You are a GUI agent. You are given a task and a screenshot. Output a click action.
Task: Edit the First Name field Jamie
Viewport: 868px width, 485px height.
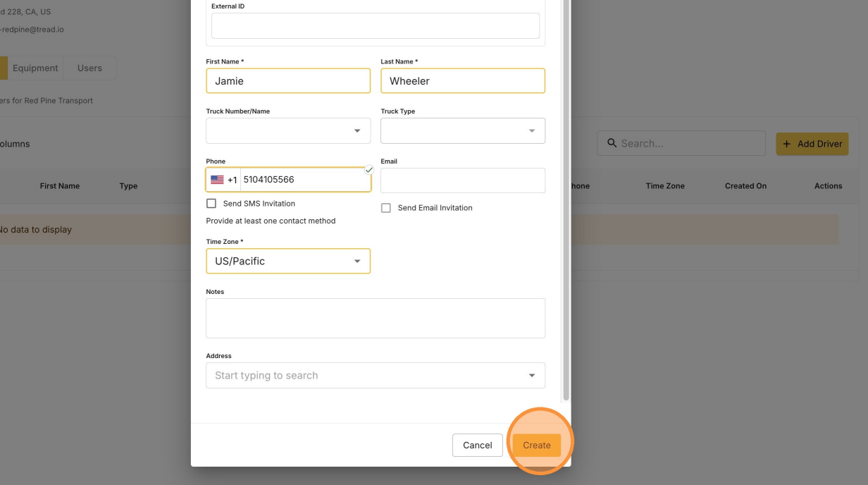[288, 81]
